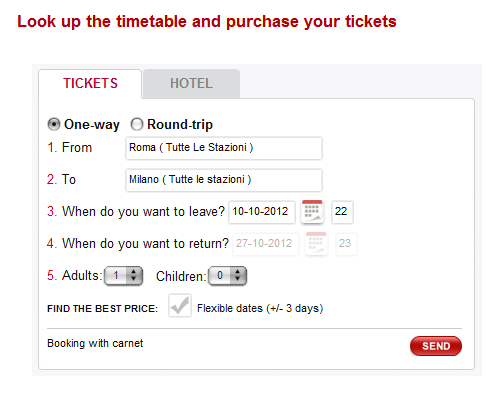Open the Adults count dropdown
The width and height of the screenshot is (500, 397).
click(124, 276)
